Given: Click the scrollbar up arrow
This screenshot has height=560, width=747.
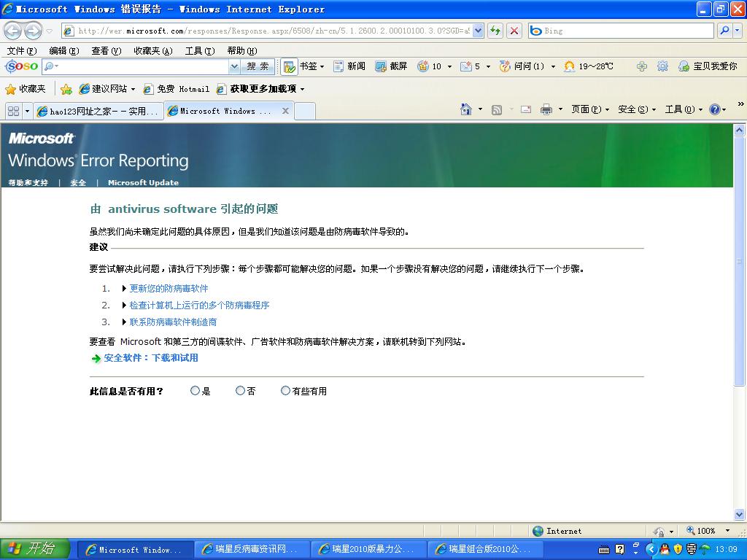Looking at the screenshot, I should [x=739, y=130].
